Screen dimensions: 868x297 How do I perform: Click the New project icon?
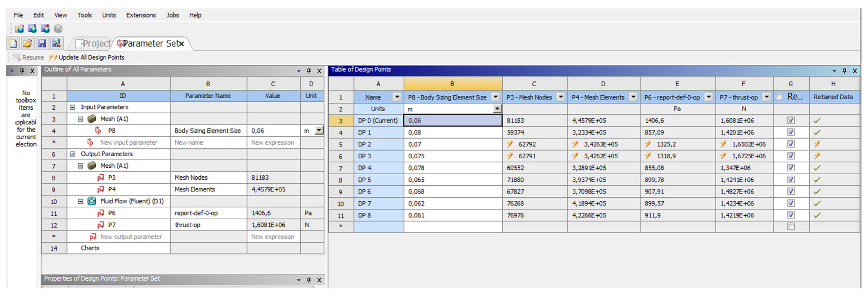pyautogui.click(x=13, y=43)
